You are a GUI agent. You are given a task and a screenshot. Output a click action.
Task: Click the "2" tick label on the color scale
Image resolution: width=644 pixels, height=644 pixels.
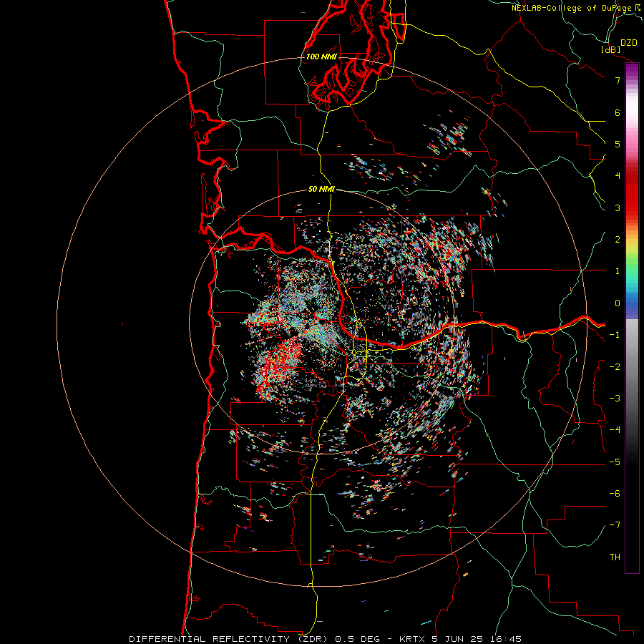(x=618, y=240)
